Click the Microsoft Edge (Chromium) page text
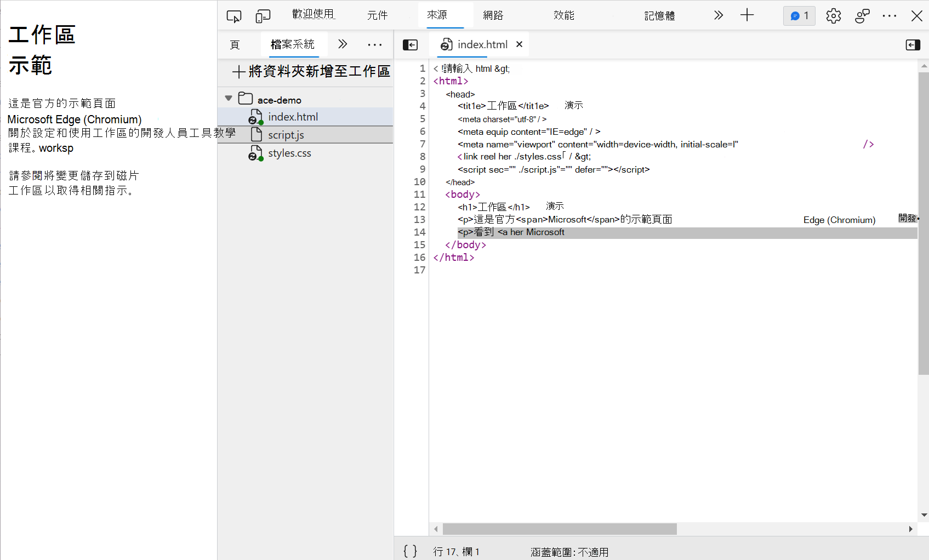The image size is (929, 560). coord(75,119)
